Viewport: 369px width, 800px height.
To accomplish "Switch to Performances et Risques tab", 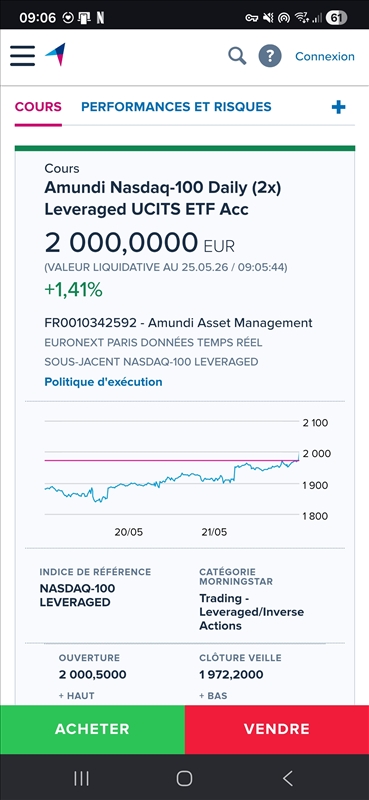I will click(x=176, y=107).
